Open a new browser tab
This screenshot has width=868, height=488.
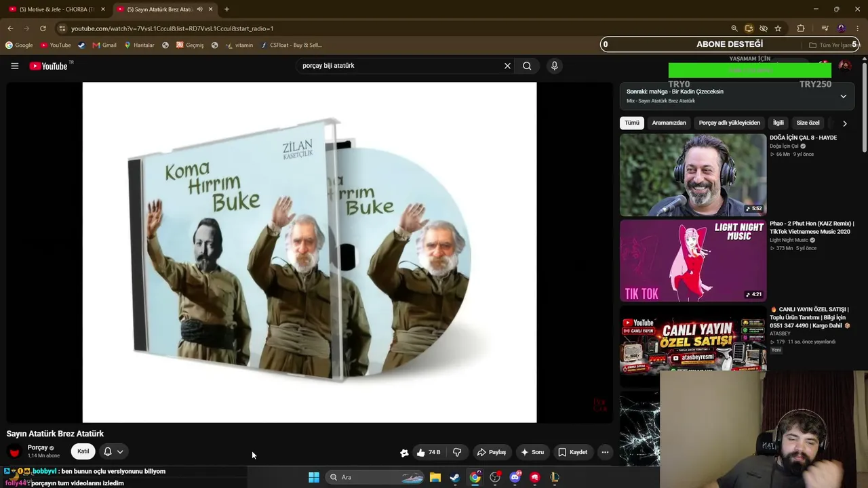226,9
